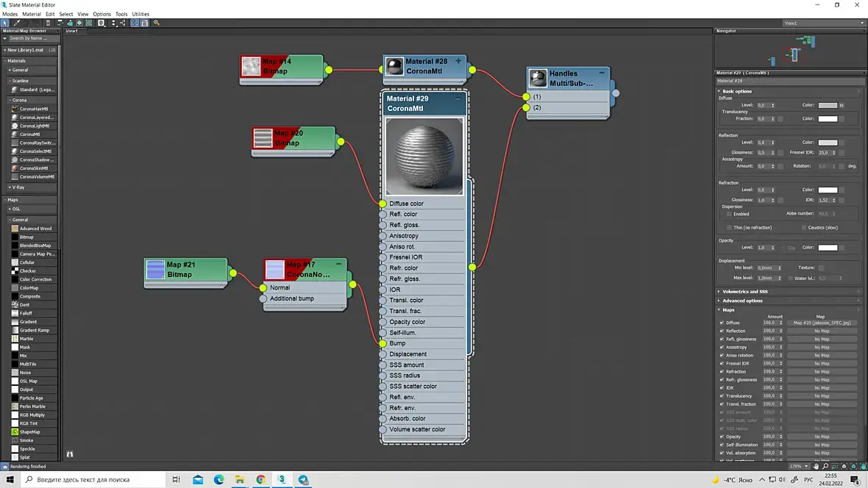Collapse the Material #29 node minus icon

[x=458, y=98]
